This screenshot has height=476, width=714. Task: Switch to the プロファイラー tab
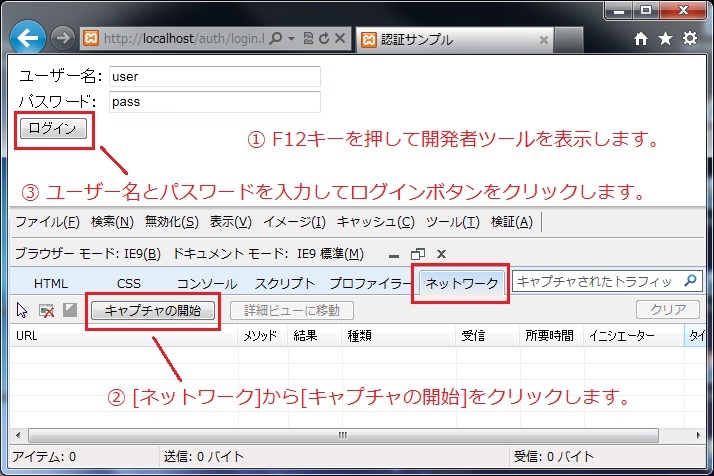pyautogui.click(x=370, y=283)
